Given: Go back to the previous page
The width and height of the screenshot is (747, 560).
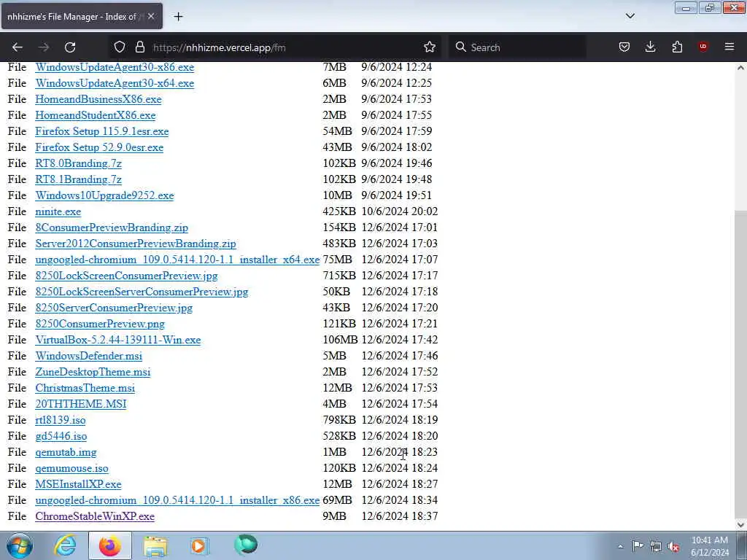Looking at the screenshot, I should pyautogui.click(x=18, y=47).
